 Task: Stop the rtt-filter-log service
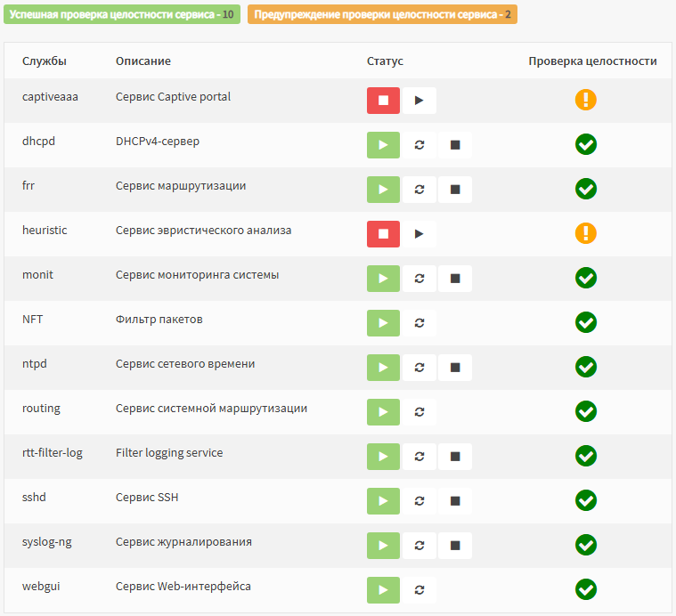[x=455, y=457]
